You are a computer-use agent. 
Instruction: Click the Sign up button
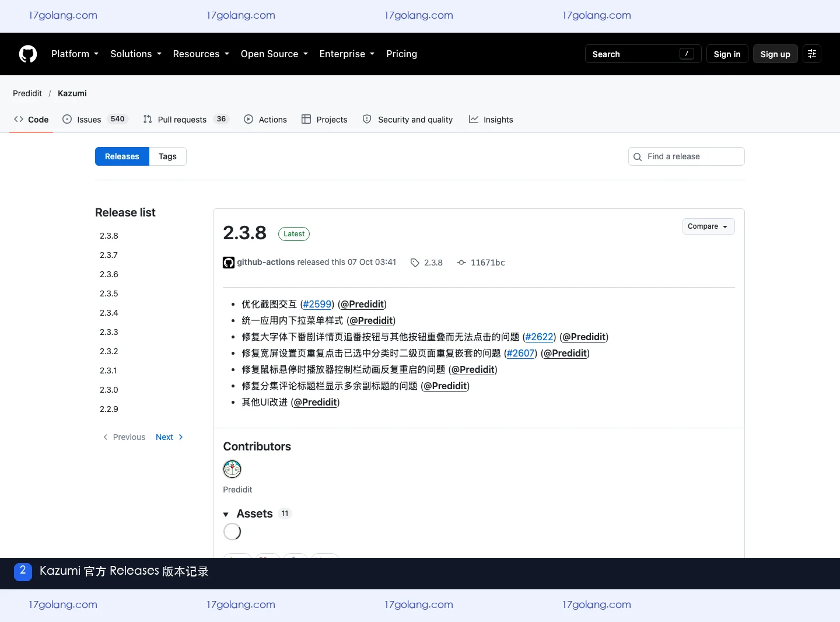point(775,54)
